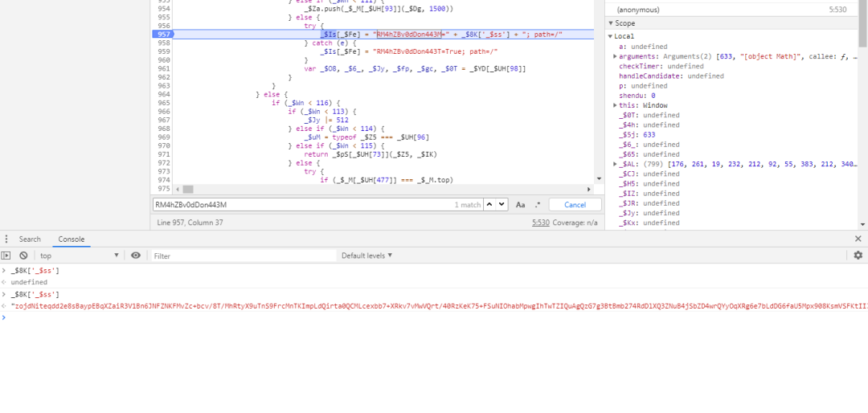
Task: Click the 'Coverage: n/a' status text
Action: point(575,223)
